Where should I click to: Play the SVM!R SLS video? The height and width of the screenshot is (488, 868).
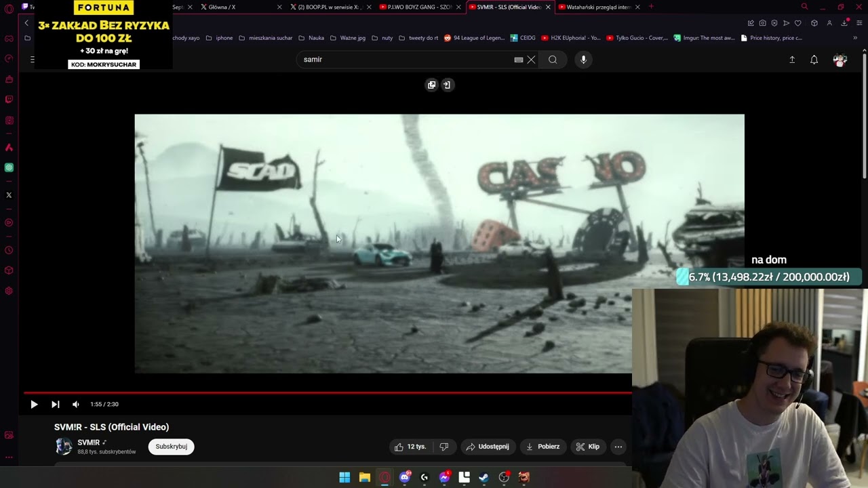34,405
